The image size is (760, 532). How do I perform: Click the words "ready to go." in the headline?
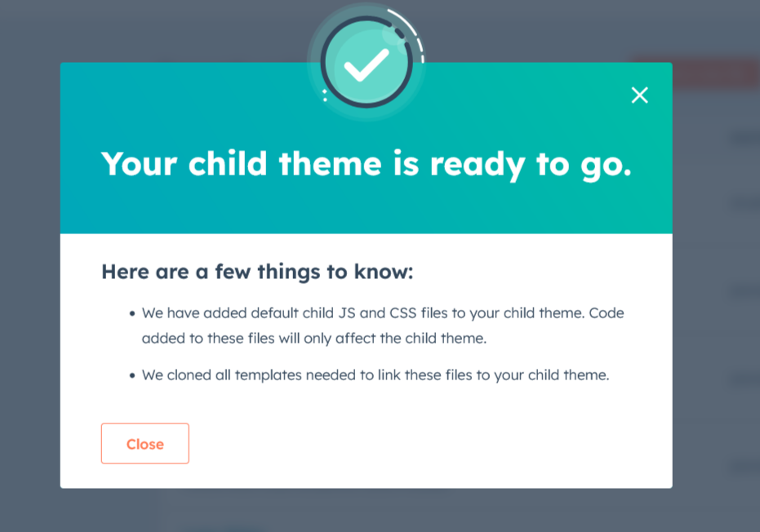tap(531, 164)
